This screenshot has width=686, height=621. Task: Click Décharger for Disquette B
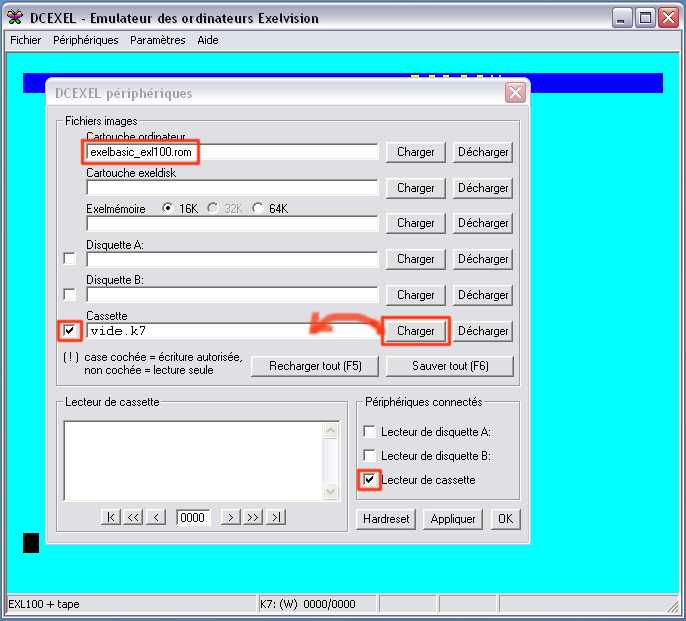(483, 295)
